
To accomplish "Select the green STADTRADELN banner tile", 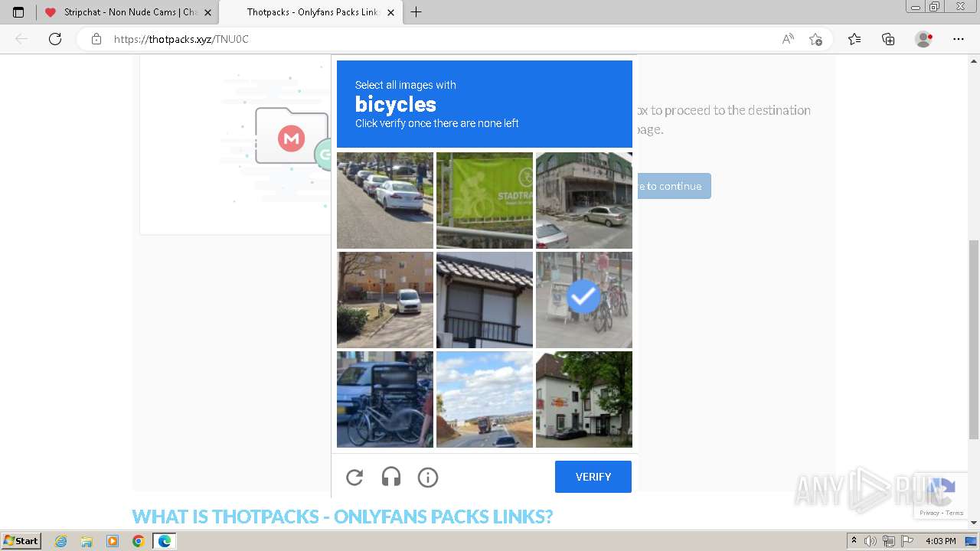I will pos(485,201).
